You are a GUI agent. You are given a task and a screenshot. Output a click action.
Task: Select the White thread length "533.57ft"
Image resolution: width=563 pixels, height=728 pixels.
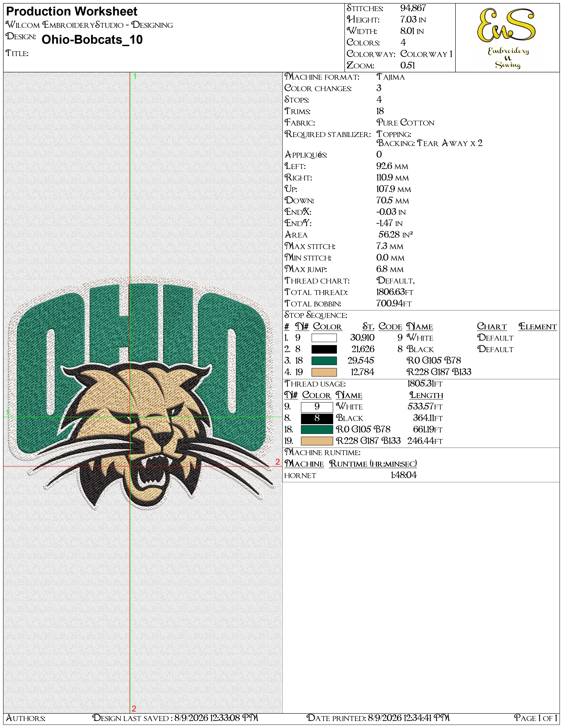pos(425,407)
